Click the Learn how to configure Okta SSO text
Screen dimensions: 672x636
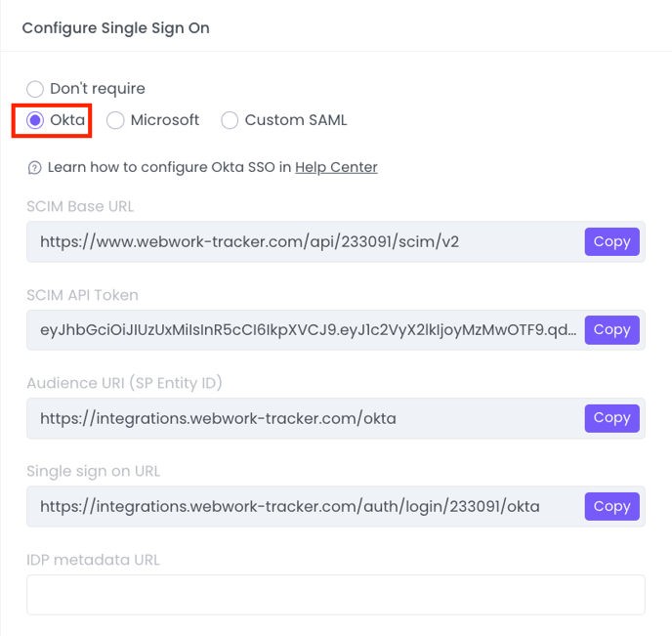pyautogui.click(x=169, y=167)
